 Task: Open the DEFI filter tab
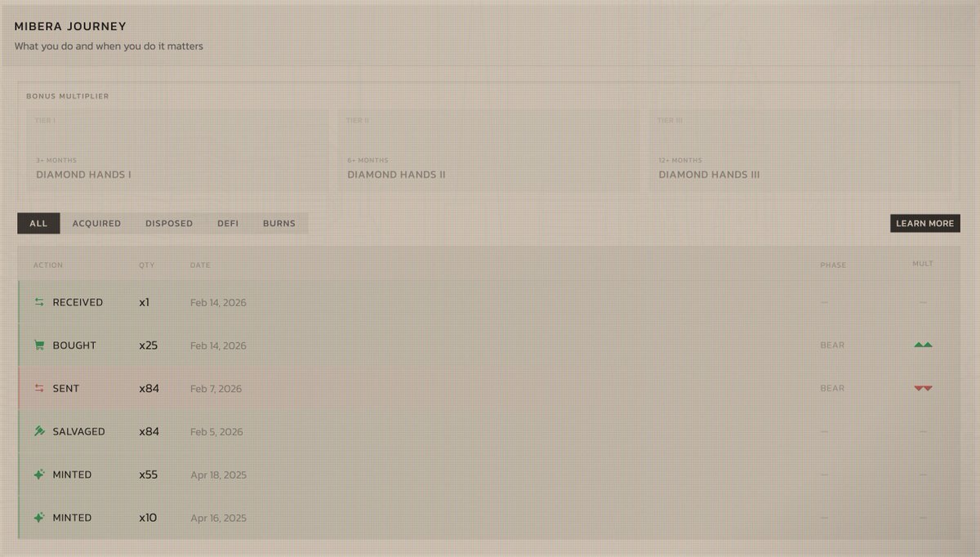tap(228, 223)
